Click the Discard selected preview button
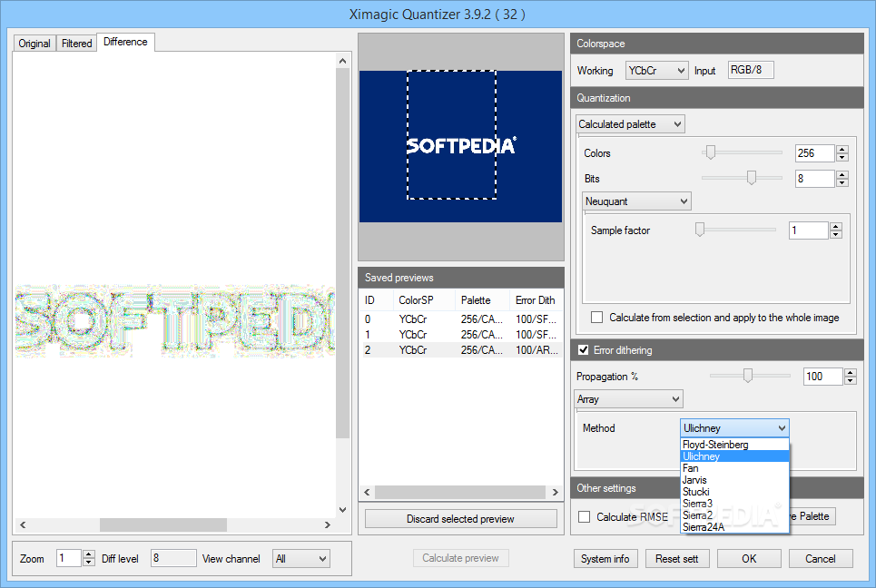The image size is (876, 588). (x=461, y=519)
